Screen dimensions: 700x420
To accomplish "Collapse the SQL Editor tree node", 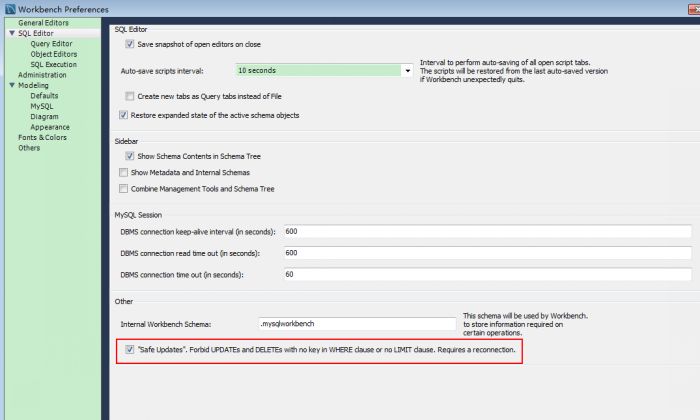I will [x=11, y=33].
